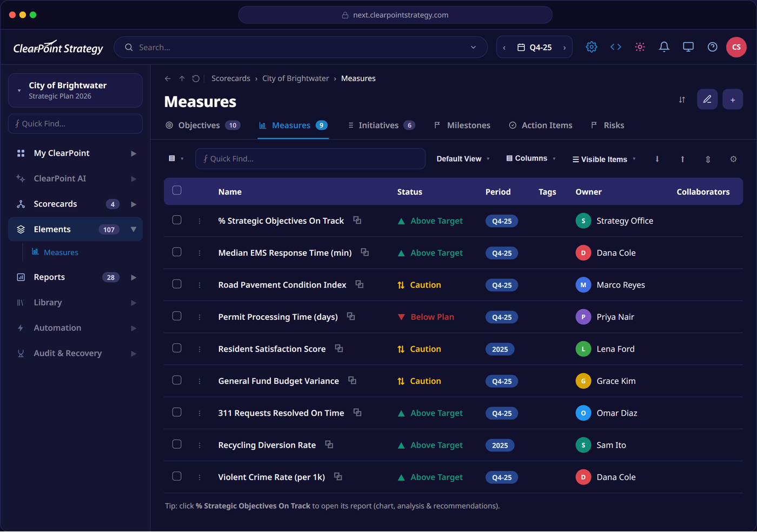
Task: Check the % Strategic Objectives On Track row
Action: coord(177,220)
